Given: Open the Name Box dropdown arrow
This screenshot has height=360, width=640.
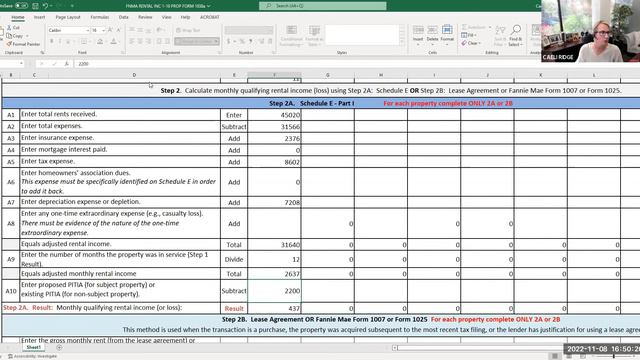Looking at the screenshot, I should (x=21, y=64).
